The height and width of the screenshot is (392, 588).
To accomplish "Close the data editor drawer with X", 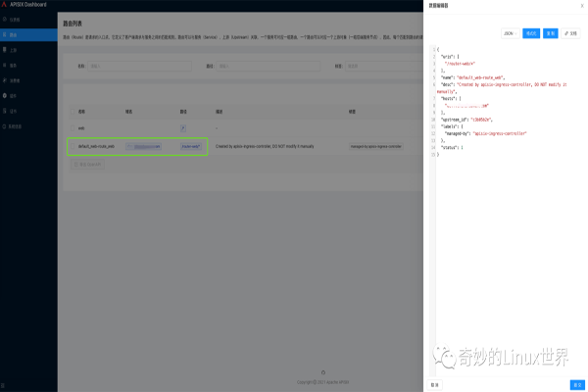I will (x=582, y=6).
